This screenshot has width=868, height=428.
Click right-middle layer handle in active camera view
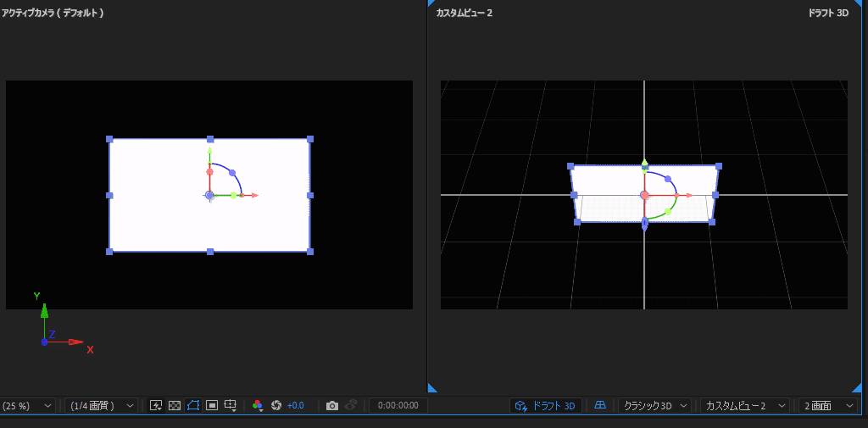click(x=310, y=196)
